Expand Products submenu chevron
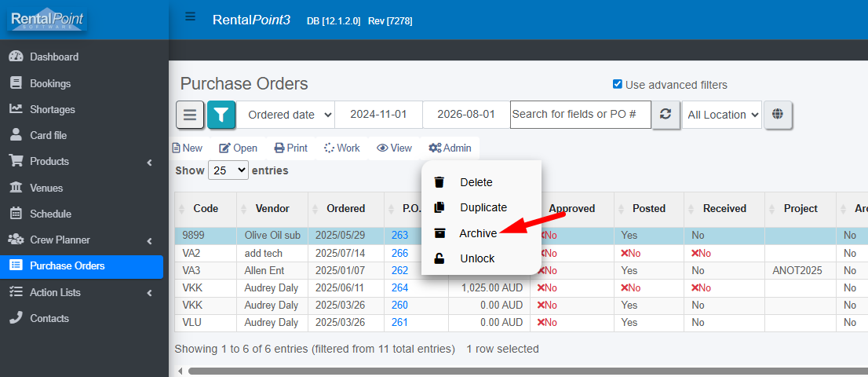Image resolution: width=868 pixels, height=377 pixels. 149,163
